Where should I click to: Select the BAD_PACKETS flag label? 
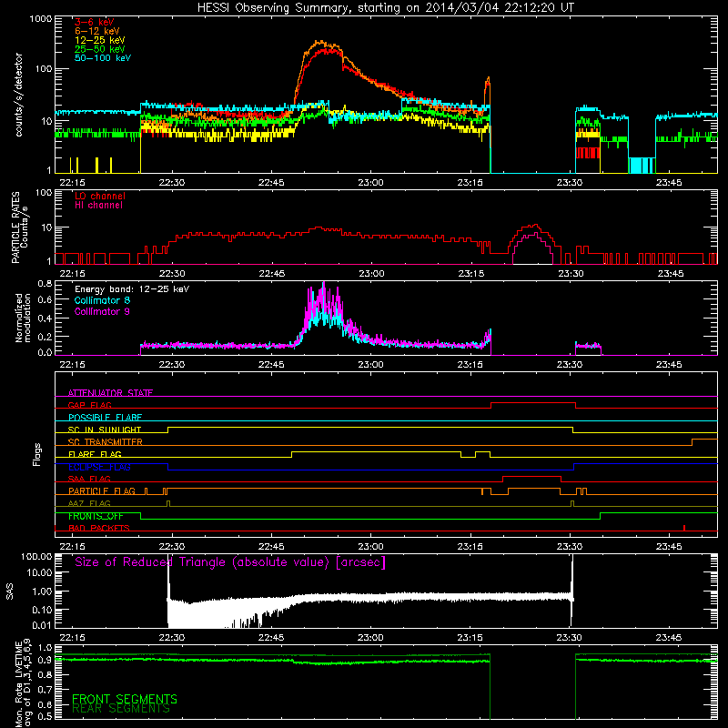[x=99, y=528]
